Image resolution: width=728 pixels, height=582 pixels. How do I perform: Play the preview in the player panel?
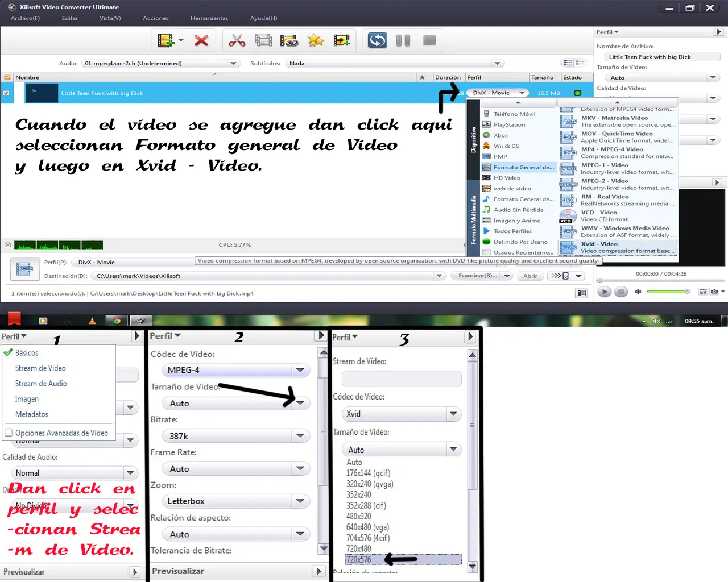(604, 292)
